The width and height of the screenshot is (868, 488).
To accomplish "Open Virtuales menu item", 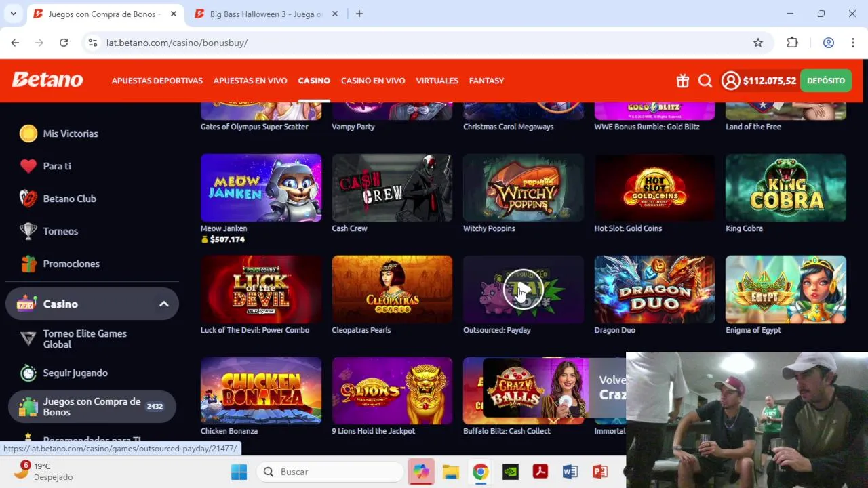I will click(x=437, y=81).
